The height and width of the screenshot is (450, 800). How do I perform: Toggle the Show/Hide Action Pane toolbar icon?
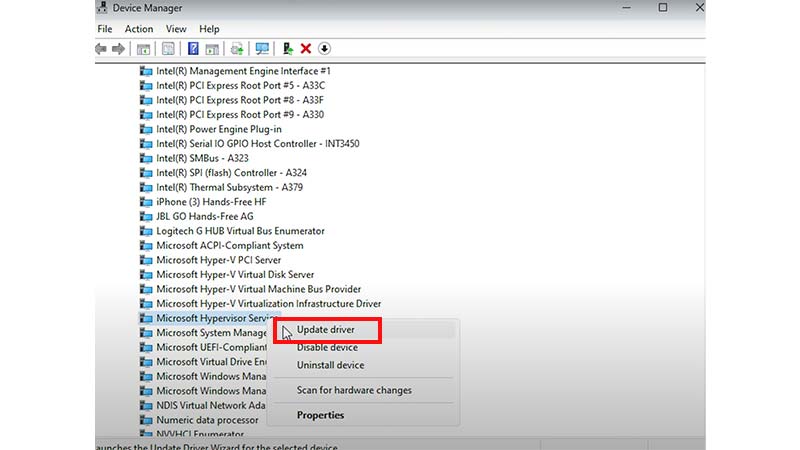(x=212, y=49)
